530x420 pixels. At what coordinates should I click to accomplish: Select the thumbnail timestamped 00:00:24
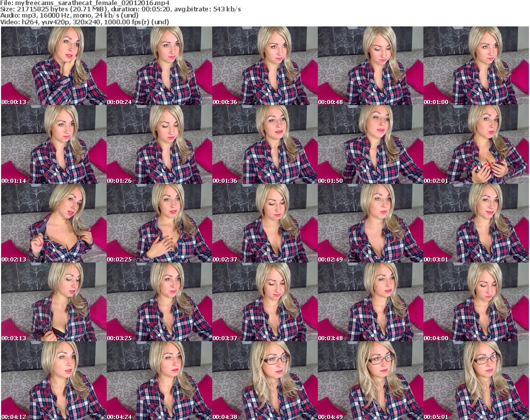point(159,66)
